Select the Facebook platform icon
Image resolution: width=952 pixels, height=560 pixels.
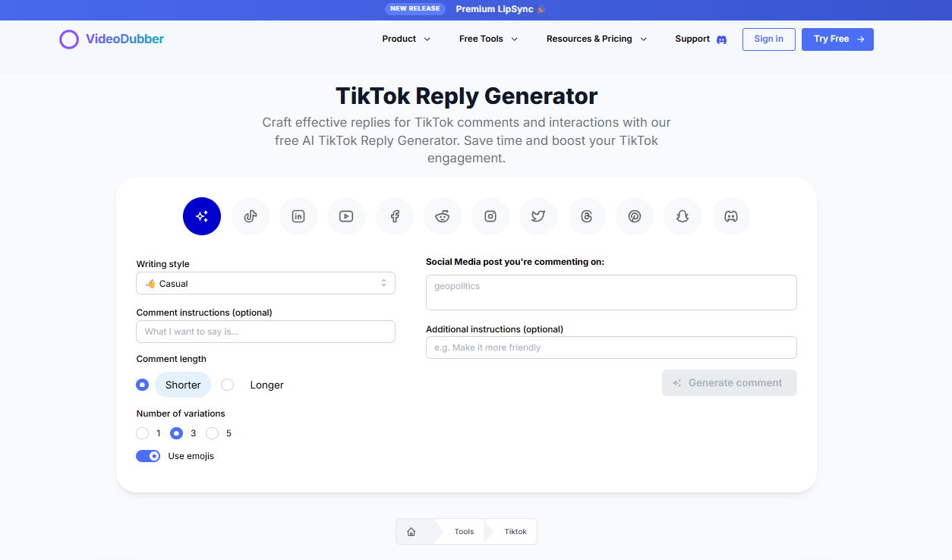(395, 216)
